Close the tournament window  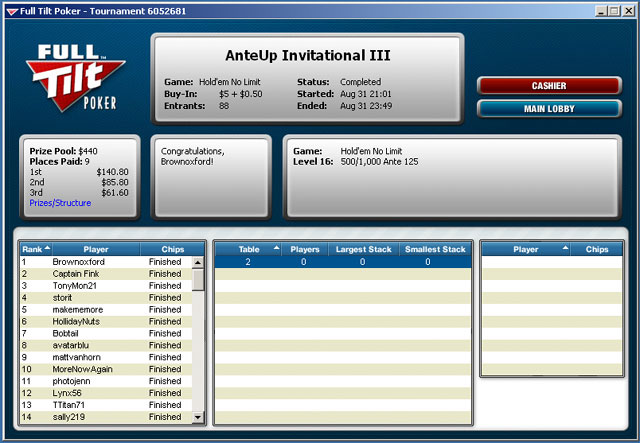tap(629, 11)
